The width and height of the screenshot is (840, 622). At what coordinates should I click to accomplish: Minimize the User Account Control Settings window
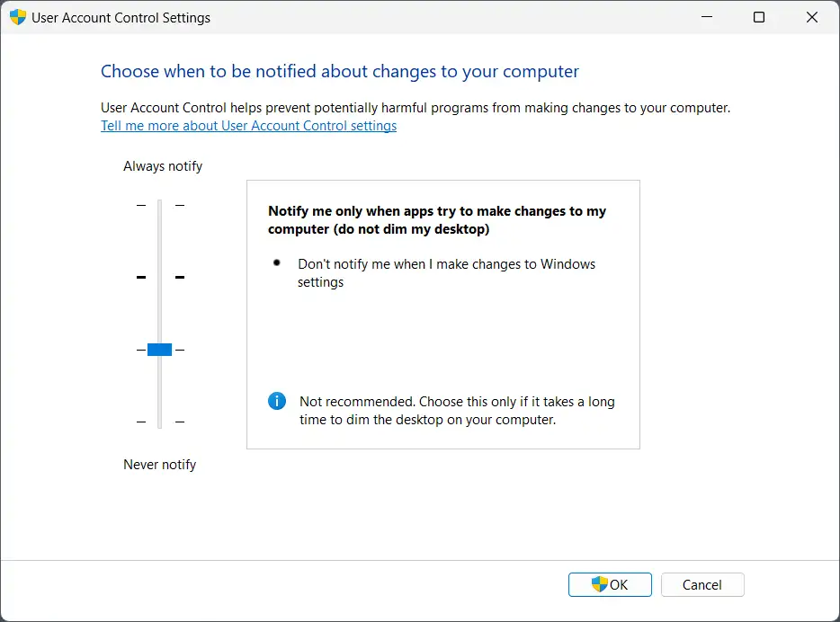point(709,17)
